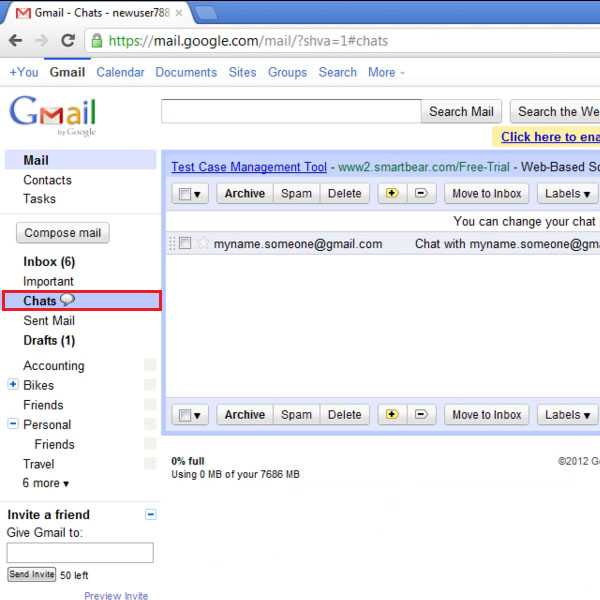The image size is (600, 600).
Task: Open Sites in Google bar
Action: (242, 72)
